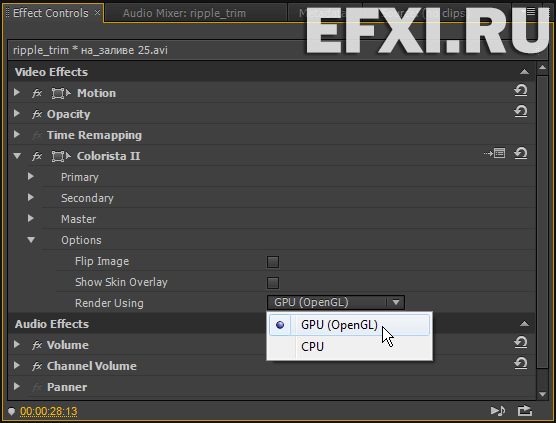Choose CPU render option

pos(349,346)
